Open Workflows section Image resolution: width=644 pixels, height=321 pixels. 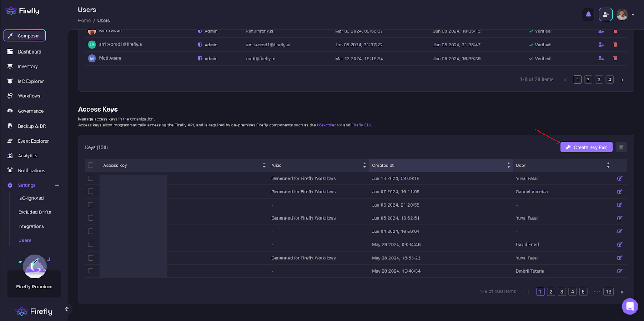pos(29,96)
